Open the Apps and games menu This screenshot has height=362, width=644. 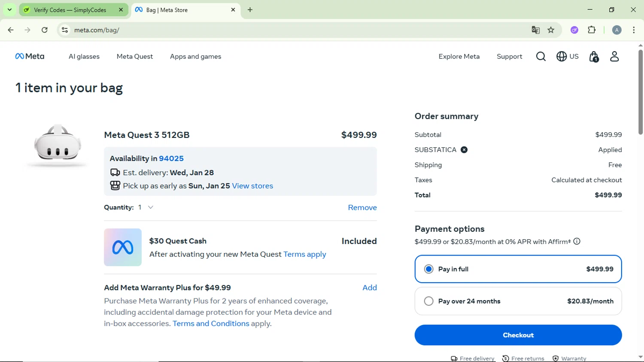(195, 57)
